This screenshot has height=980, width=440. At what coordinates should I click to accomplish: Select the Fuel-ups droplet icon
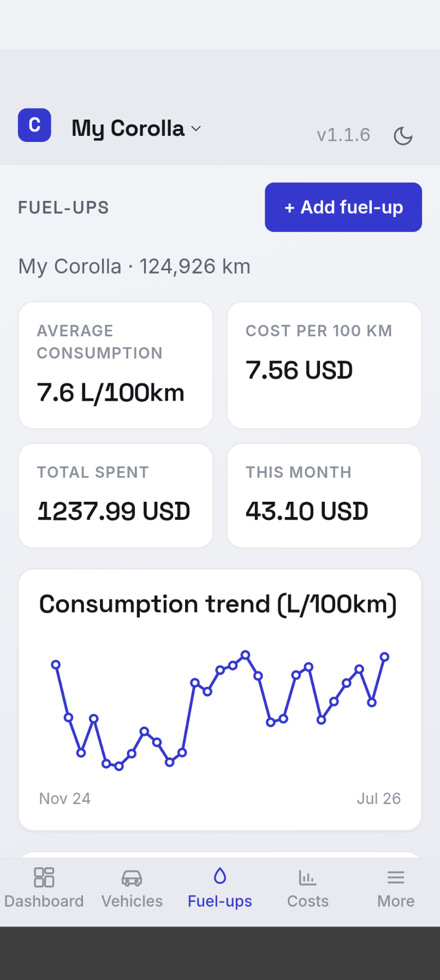[x=220, y=876]
